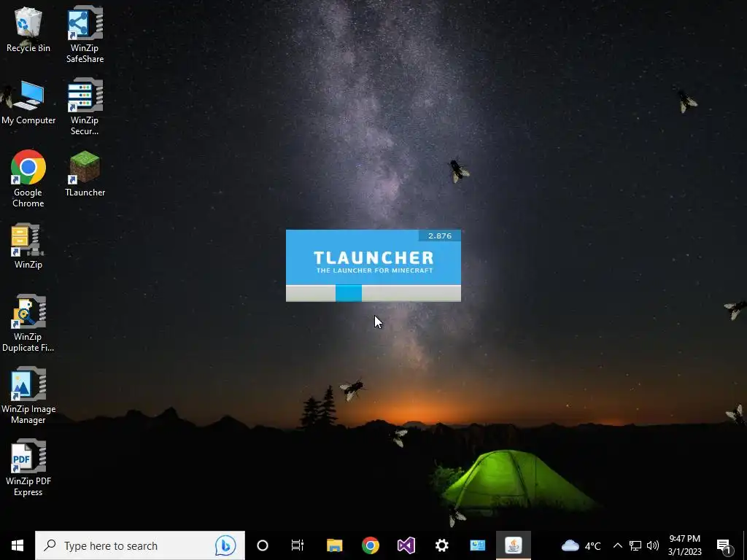Viewport: 747px width, 560px height.
Task: Open the network status tray icon
Action: click(635, 545)
